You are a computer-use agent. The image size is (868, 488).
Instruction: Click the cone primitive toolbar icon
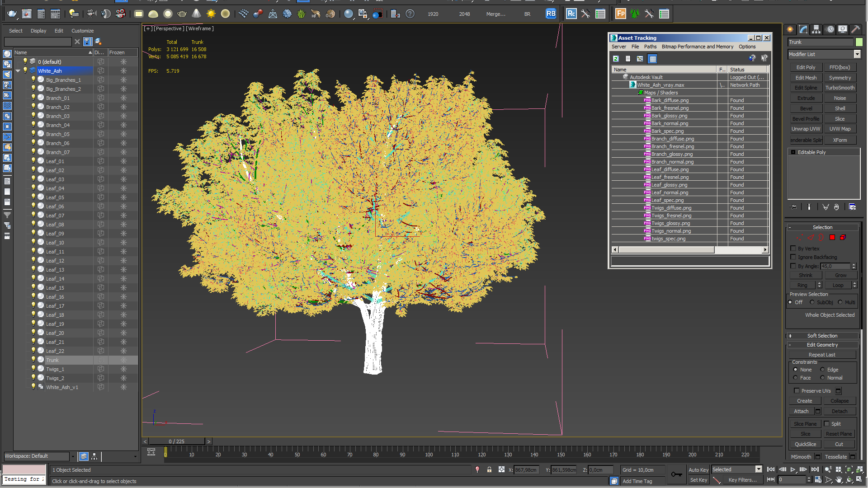(196, 14)
